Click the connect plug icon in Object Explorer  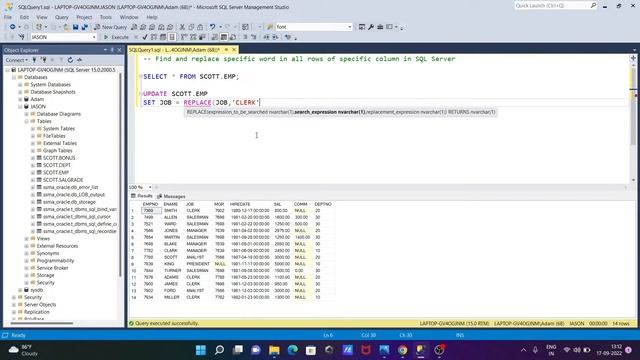34,60
